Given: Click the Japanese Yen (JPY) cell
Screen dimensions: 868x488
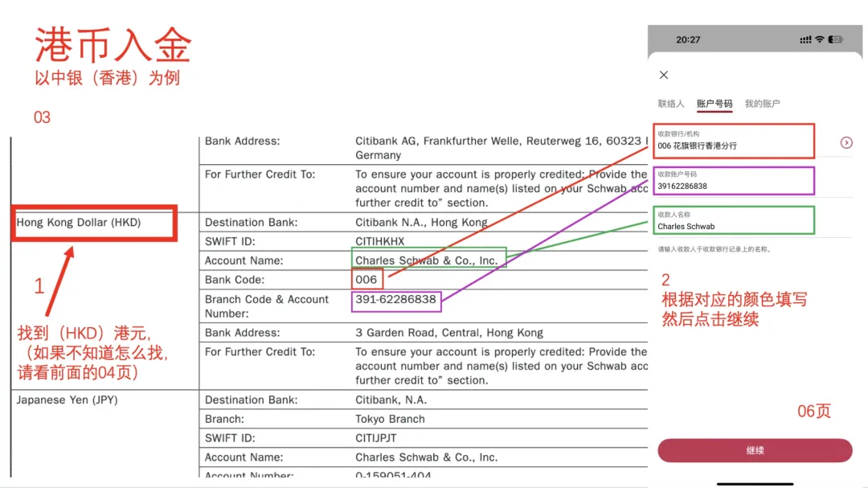Looking at the screenshot, I should pos(67,400).
